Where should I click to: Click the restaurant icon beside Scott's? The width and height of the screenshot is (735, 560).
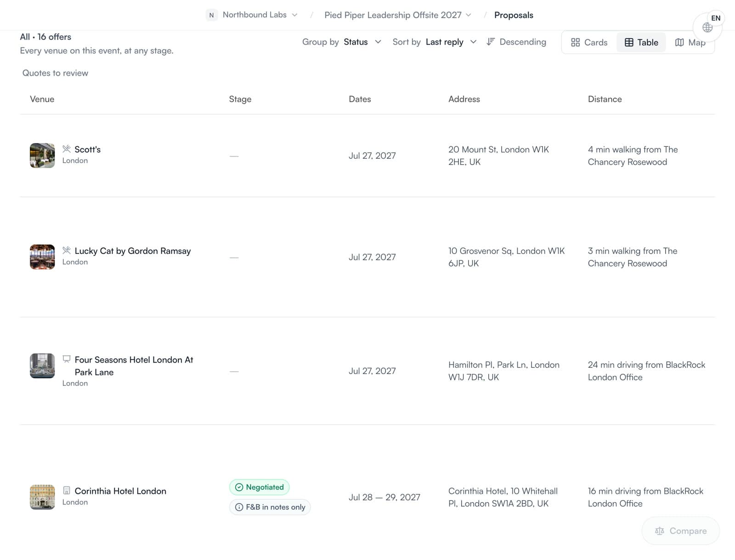point(67,149)
